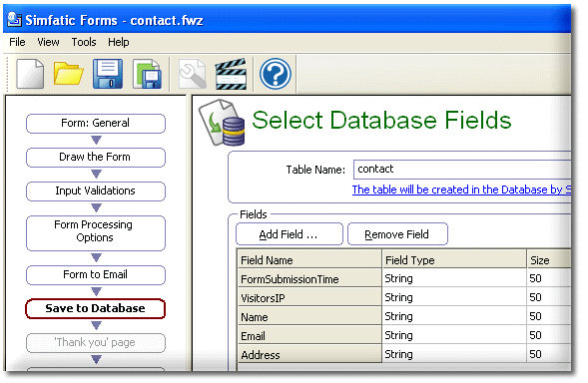The height and width of the screenshot is (383, 588).
Task: Select the Save to Database step
Action: click(96, 309)
